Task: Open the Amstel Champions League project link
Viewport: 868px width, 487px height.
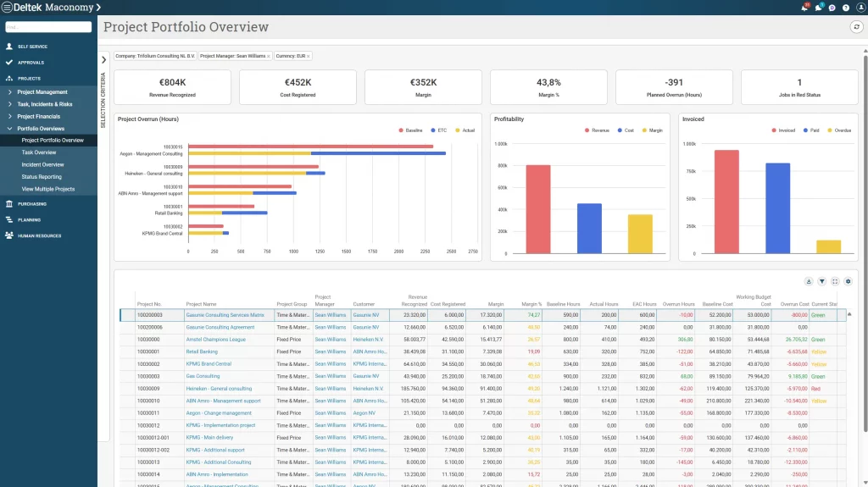Action: (x=214, y=339)
